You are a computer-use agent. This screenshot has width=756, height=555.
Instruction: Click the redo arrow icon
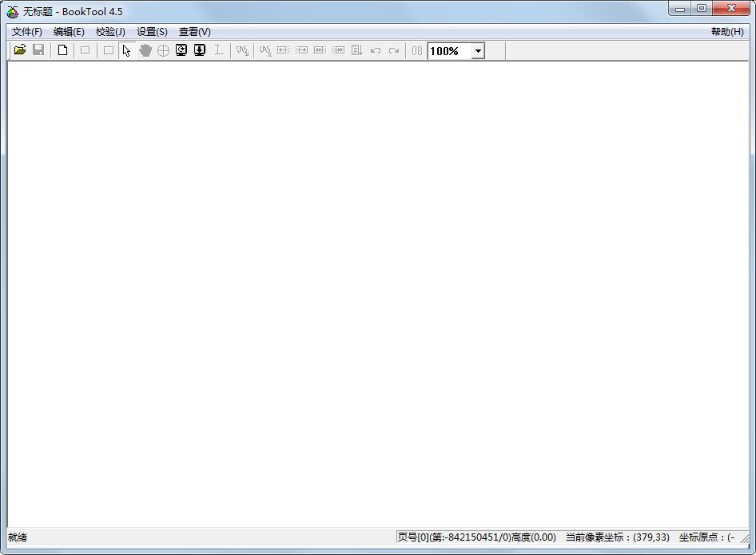393,50
